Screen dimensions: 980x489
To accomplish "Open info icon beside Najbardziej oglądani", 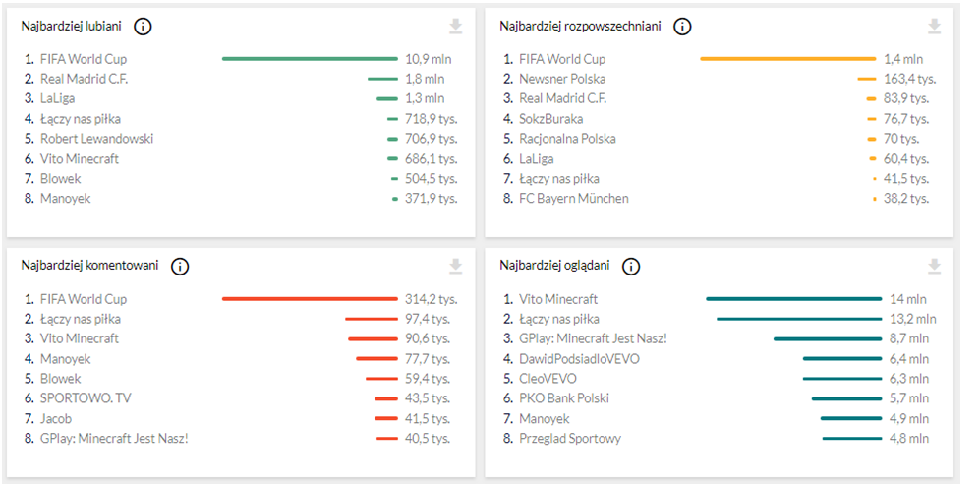I will (x=631, y=267).
